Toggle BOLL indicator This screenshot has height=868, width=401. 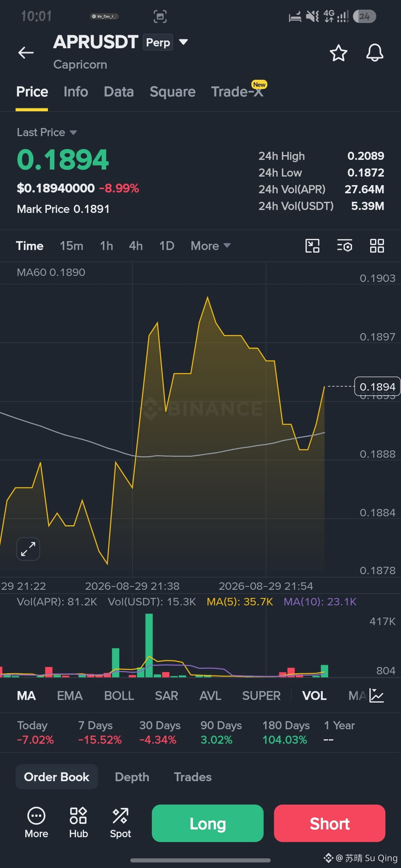[x=119, y=696]
